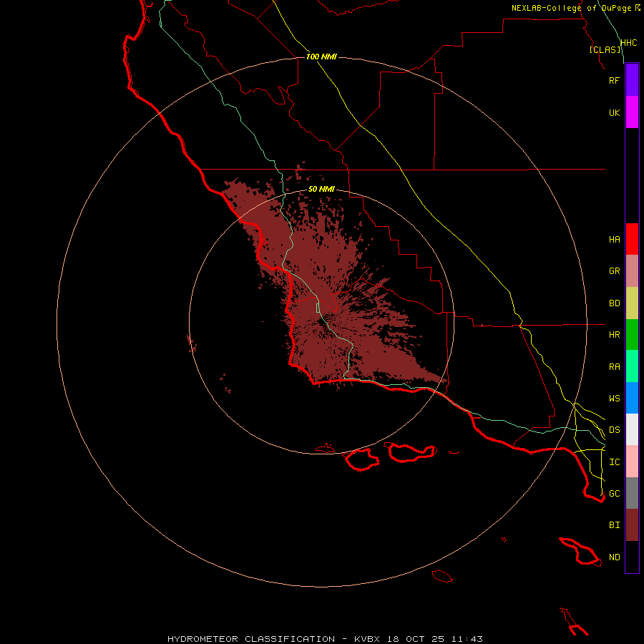This screenshot has height=644, width=644.
Task: Click the '11:43' timestamp text
Action: [x=467, y=639]
